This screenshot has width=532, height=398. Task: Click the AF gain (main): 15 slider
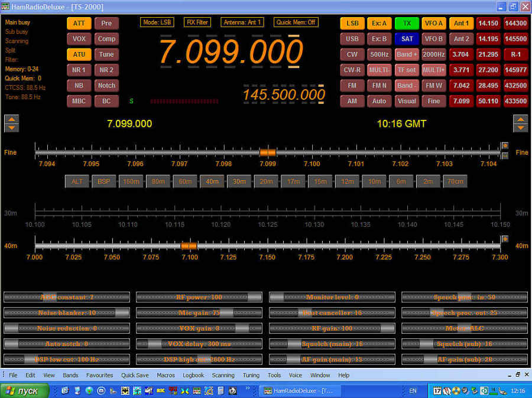332,360
